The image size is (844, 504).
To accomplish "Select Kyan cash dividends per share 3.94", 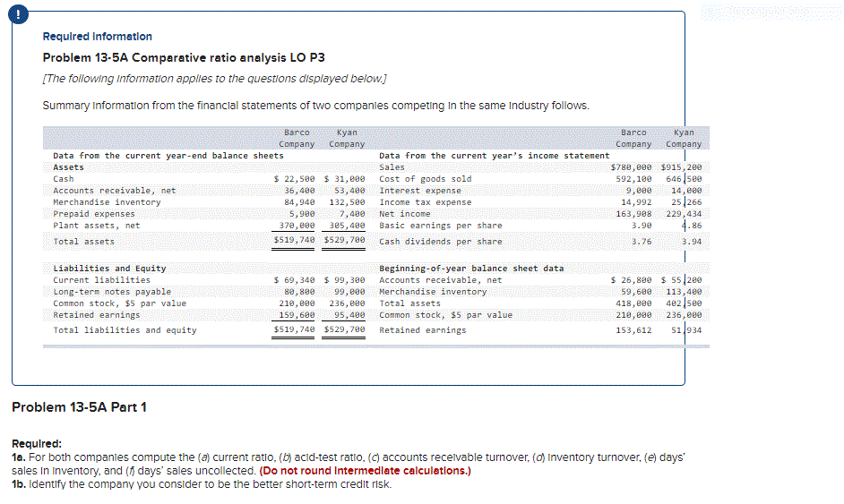I will [692, 242].
